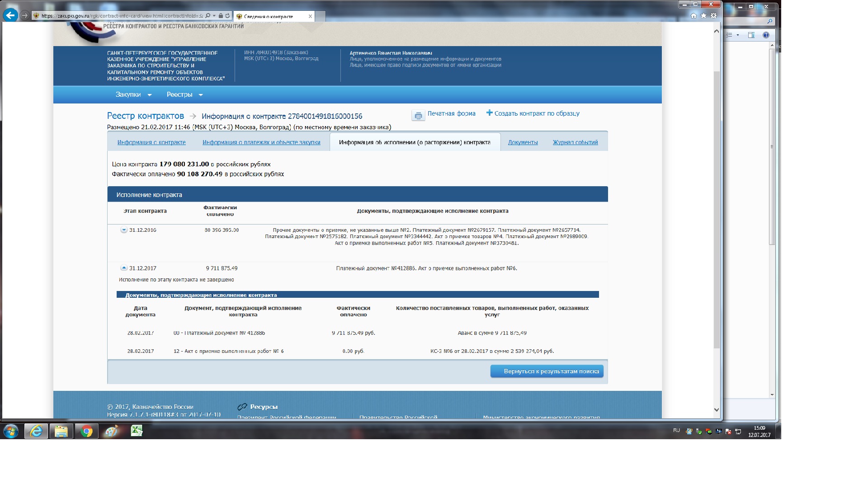Click the zakupki.gov.ru URL field
The height and width of the screenshot is (488, 868).
click(122, 15)
